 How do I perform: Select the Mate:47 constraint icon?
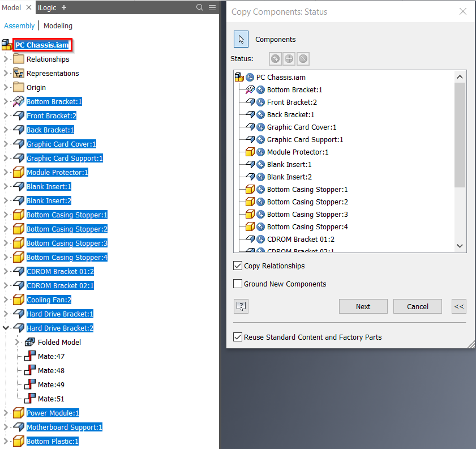coord(31,356)
